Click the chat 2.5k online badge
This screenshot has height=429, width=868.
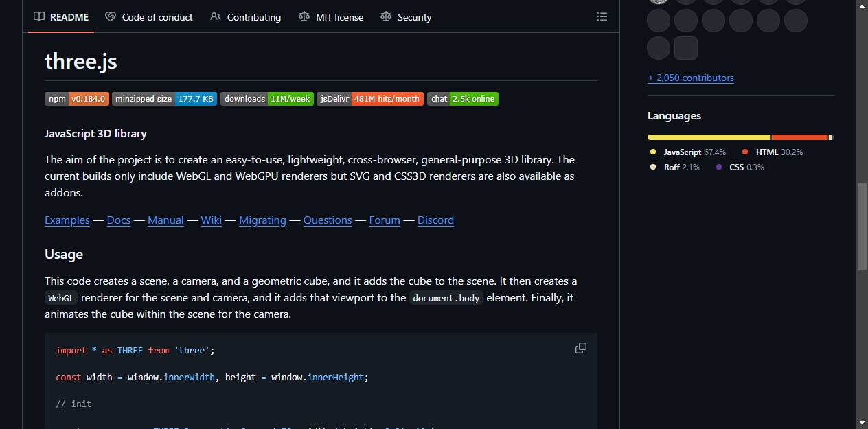pyautogui.click(x=463, y=99)
